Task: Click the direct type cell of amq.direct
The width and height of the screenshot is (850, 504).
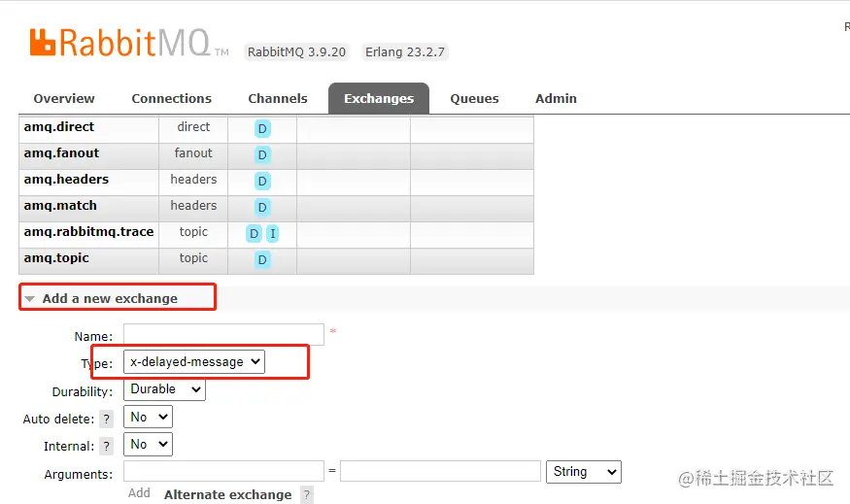Action: pyautogui.click(x=193, y=127)
